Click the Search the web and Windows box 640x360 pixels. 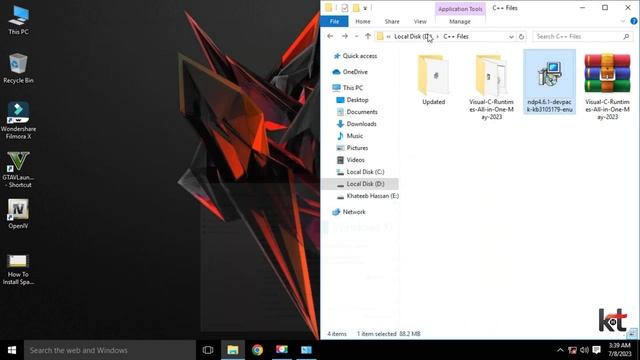point(110,350)
